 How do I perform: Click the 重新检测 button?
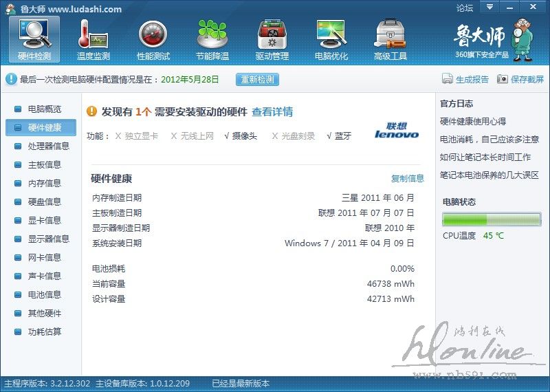coord(257,79)
